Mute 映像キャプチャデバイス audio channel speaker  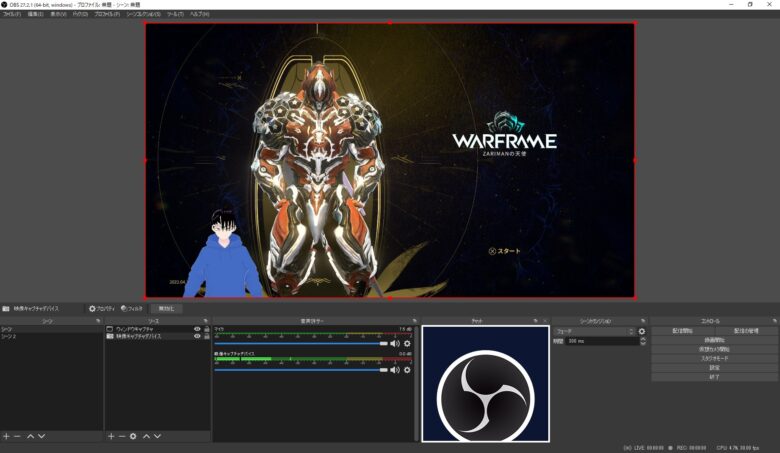point(395,370)
